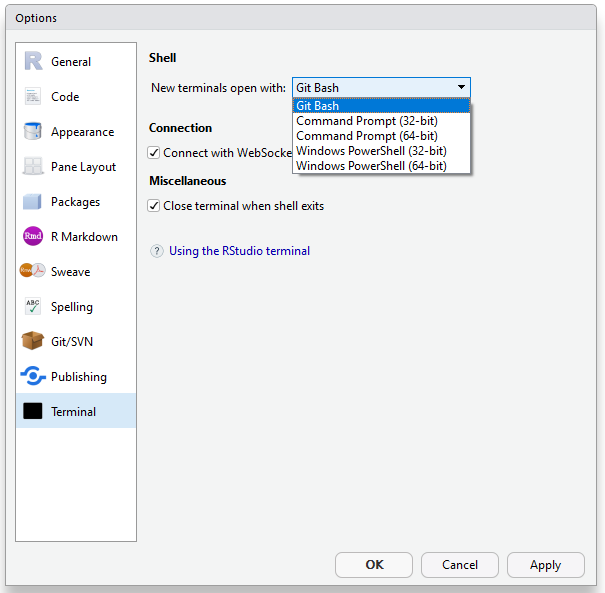Click the Git/SVN box icon
Image resolution: width=605 pixels, height=593 pixels.
[x=33, y=342]
